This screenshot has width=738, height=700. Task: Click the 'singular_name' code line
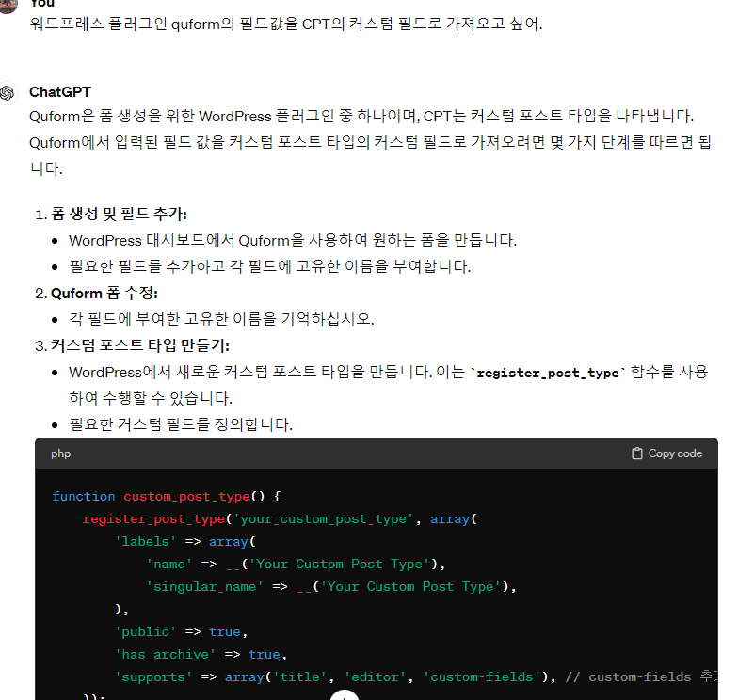pos(331,587)
